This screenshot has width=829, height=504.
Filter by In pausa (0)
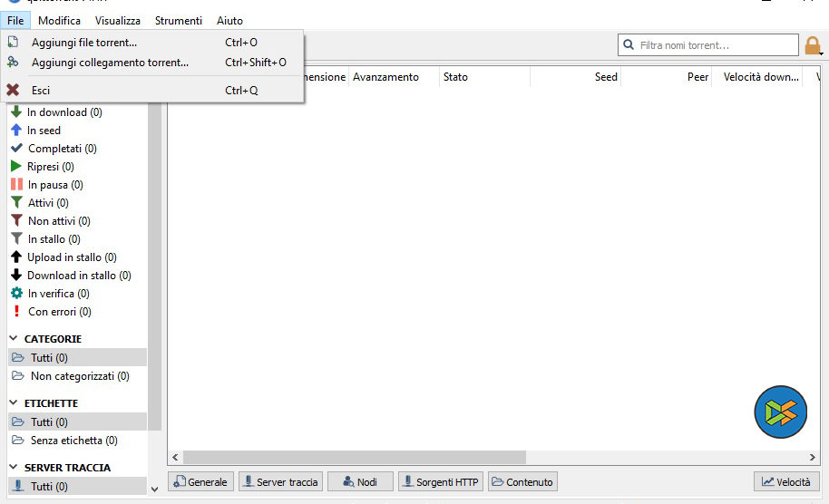[x=55, y=184]
